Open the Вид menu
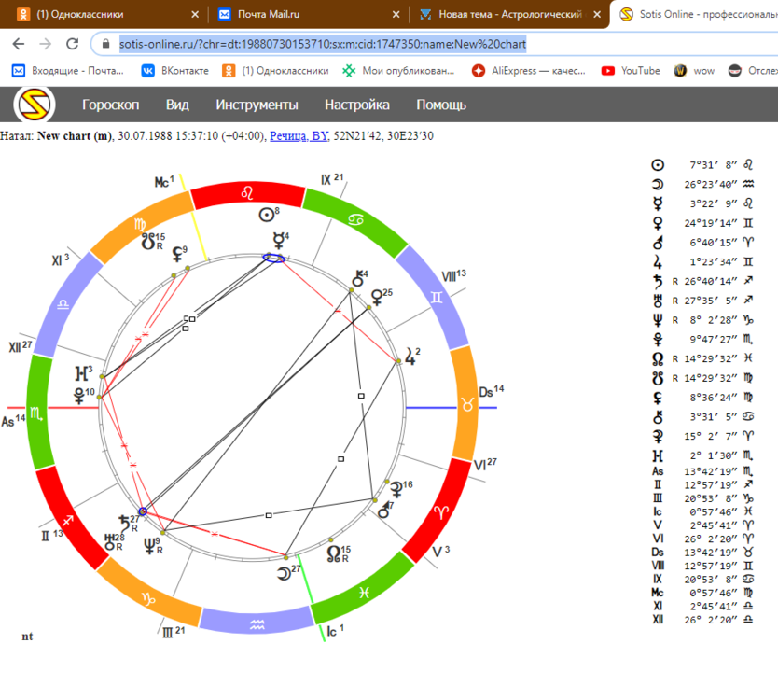Screen dimensions: 778x700 click(x=177, y=105)
